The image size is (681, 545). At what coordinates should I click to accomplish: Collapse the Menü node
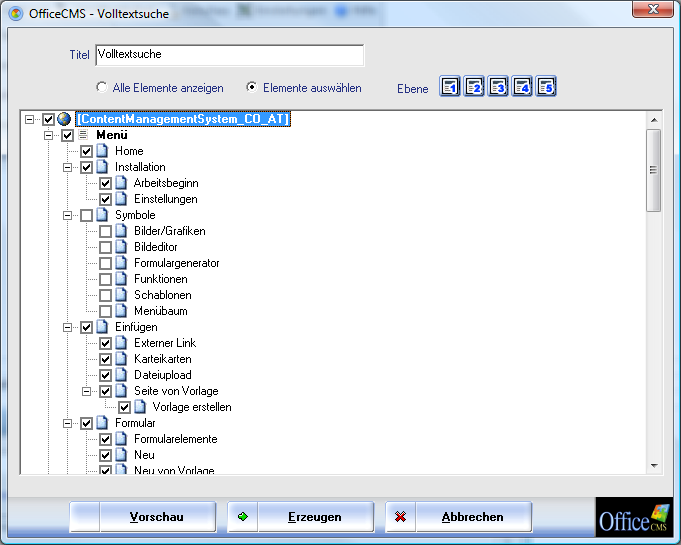click(48, 135)
